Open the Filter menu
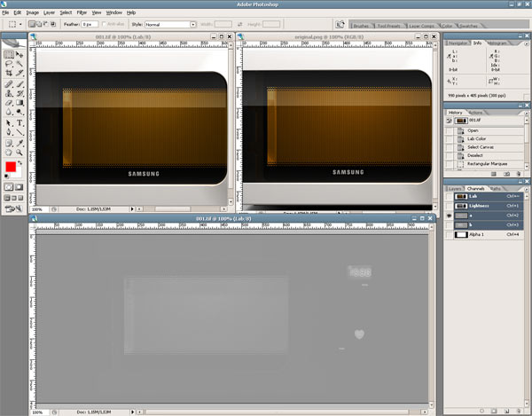Viewport: 532px width, 416px height. coord(82,13)
